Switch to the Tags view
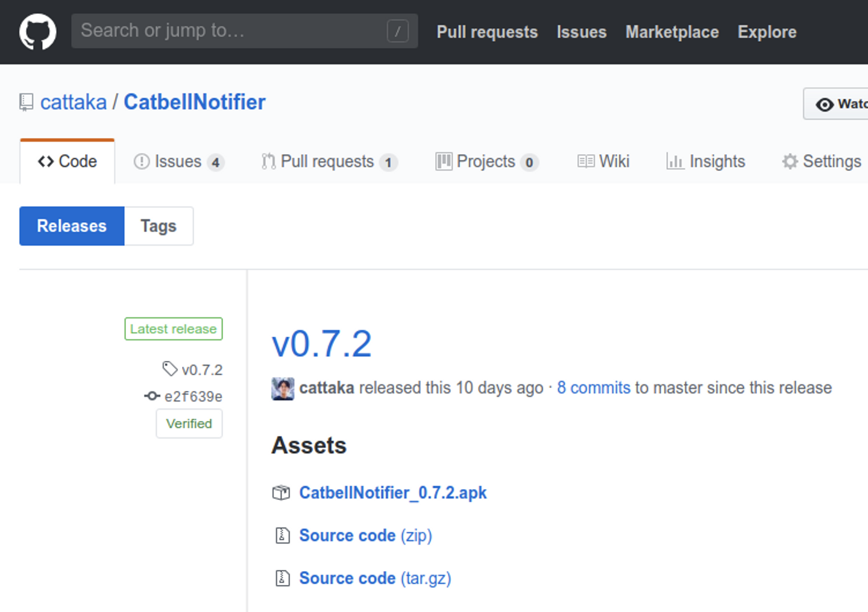This screenshot has height=612, width=868. click(159, 226)
